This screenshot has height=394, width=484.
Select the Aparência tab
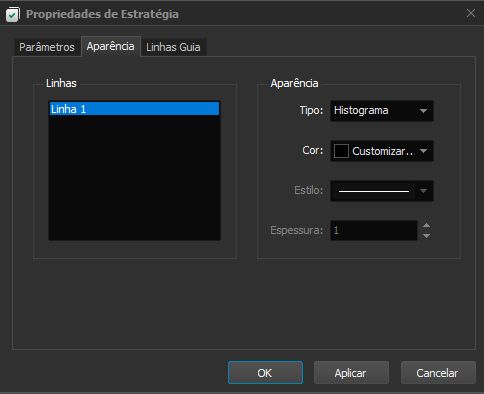pos(111,46)
